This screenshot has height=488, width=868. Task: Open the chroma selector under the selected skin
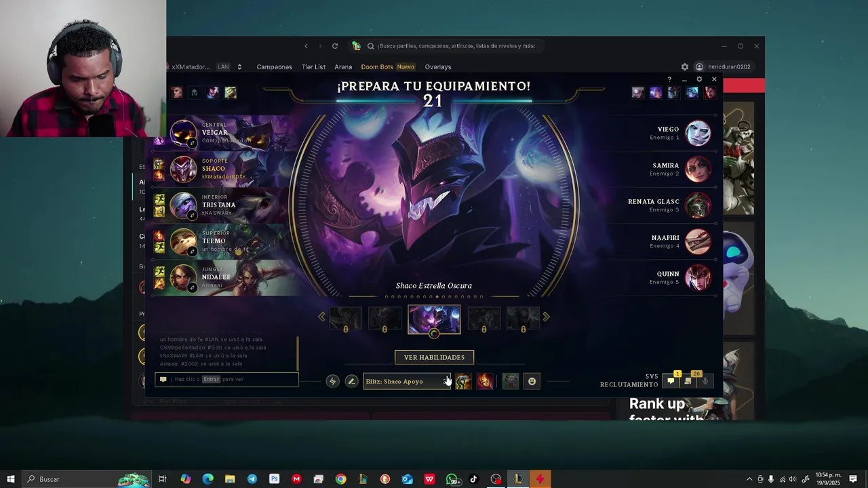point(434,333)
